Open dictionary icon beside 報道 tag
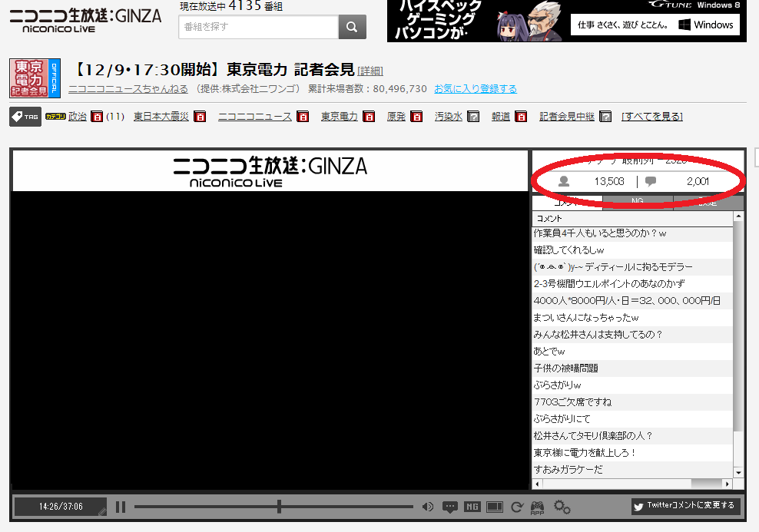 (521, 117)
